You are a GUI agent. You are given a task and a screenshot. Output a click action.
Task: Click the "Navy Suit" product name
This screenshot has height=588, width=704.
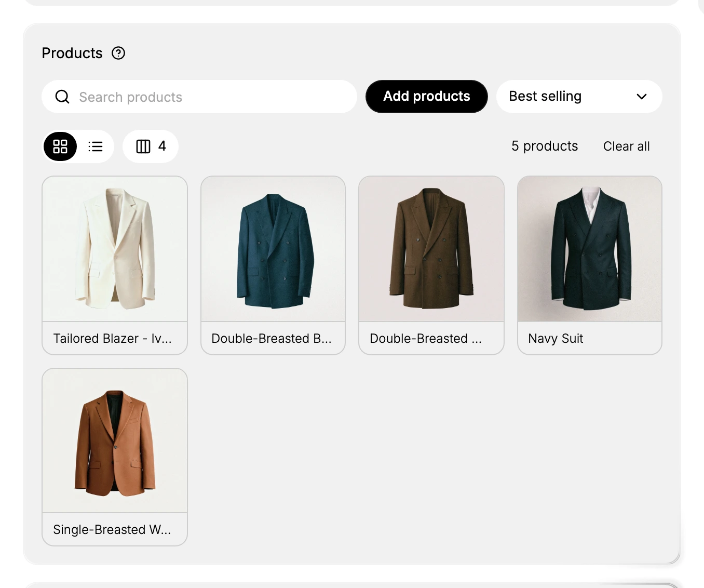(x=556, y=339)
